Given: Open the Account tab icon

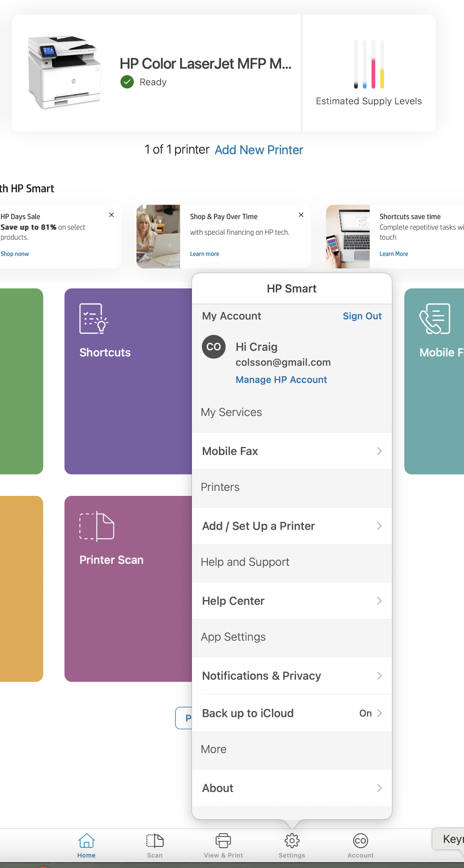Looking at the screenshot, I should pos(360,840).
